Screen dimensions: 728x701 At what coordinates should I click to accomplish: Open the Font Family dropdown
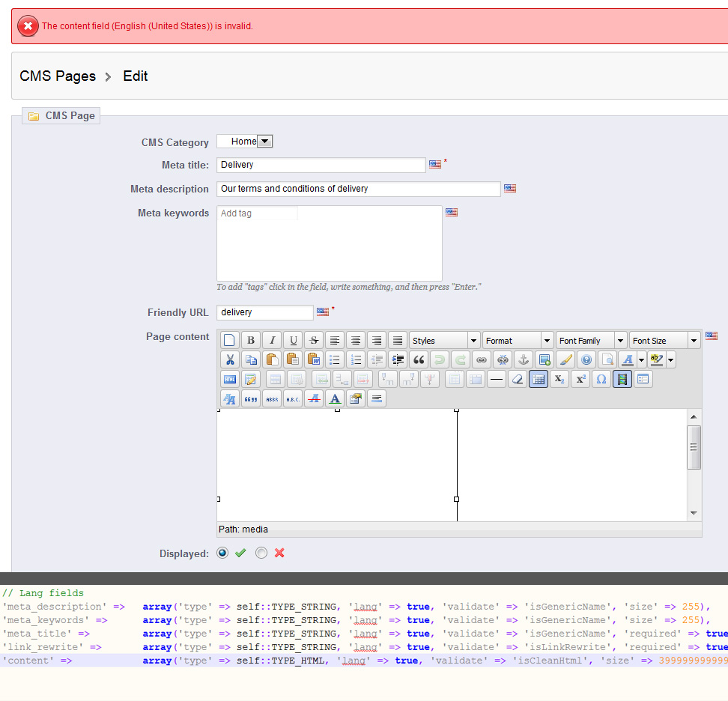(x=591, y=340)
